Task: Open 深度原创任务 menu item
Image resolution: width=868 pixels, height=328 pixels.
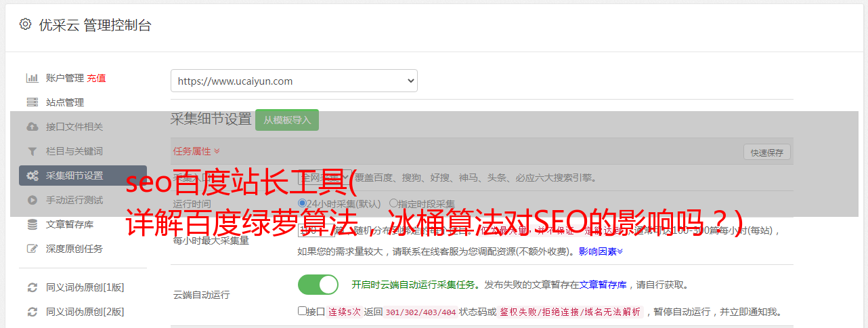Action: (74, 249)
